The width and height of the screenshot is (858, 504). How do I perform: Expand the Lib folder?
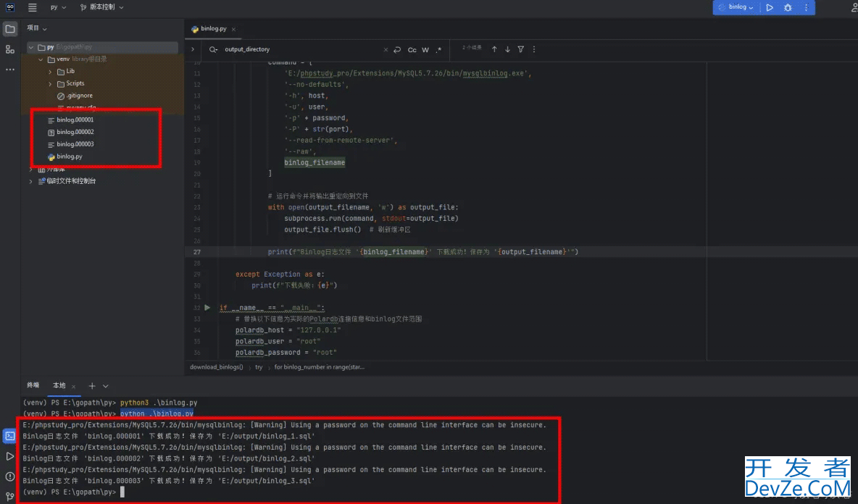click(50, 72)
